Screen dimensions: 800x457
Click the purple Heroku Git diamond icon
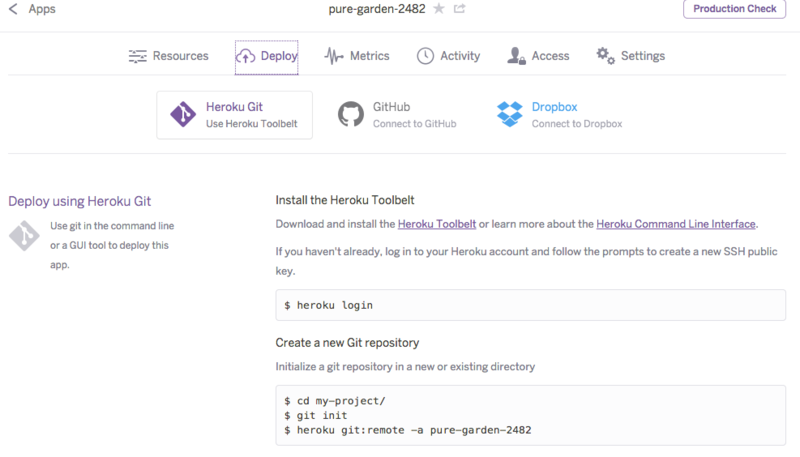[183, 114]
